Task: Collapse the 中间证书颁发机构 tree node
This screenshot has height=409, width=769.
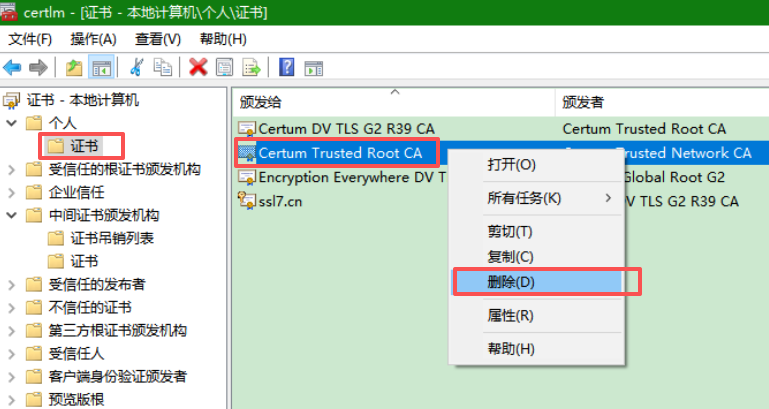Action: pos(12,215)
